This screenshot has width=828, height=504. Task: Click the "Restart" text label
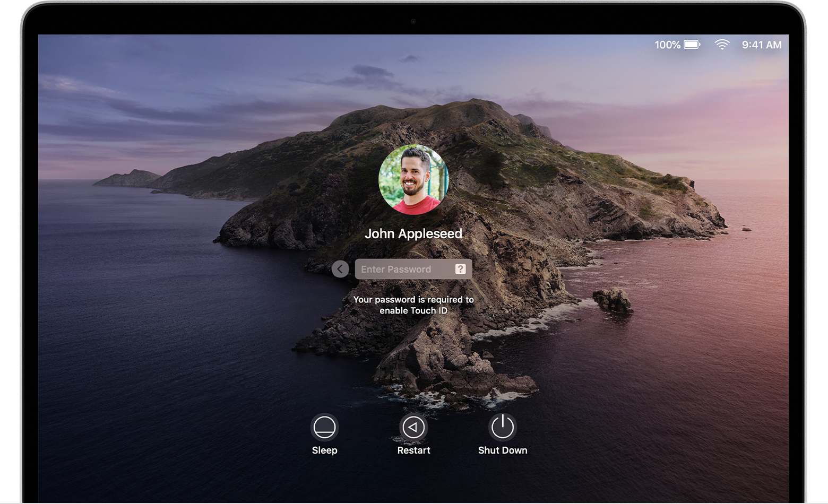(413, 450)
